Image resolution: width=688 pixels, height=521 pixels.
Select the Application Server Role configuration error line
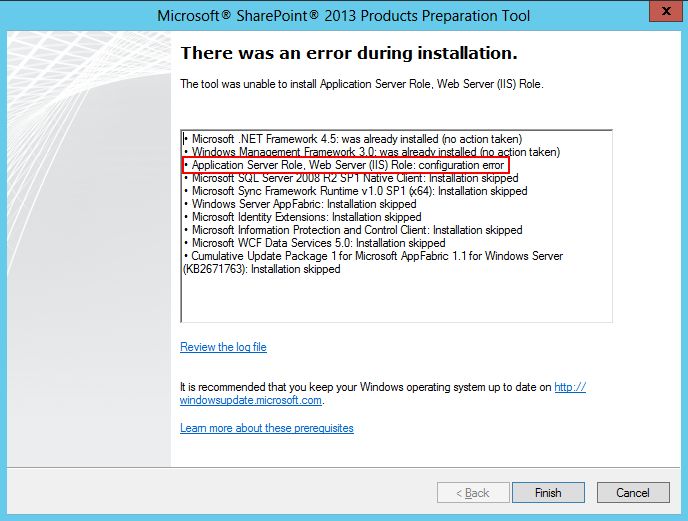[x=344, y=165]
